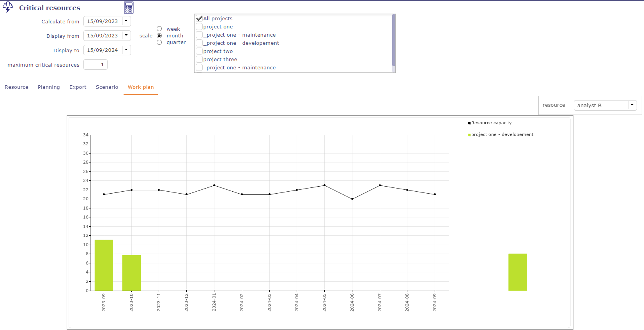The image size is (644, 330).
Task: Select the Work plan tab
Action: (x=141, y=87)
